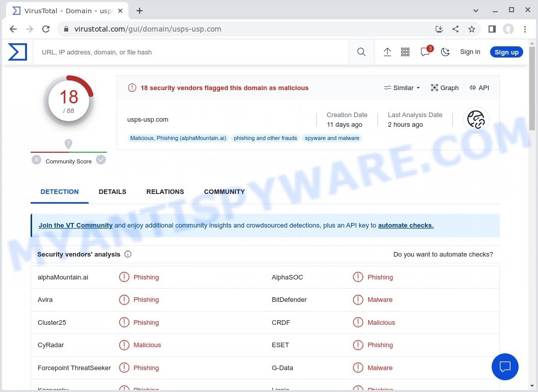Switch to the COMMUNITY tab
This screenshot has width=538, height=392.
coord(224,192)
